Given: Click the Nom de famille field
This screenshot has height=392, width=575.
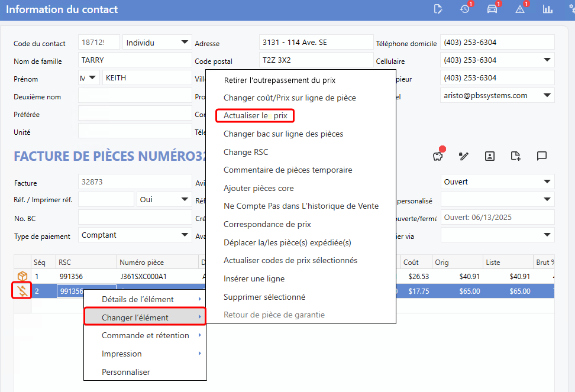Looking at the screenshot, I should (135, 60).
